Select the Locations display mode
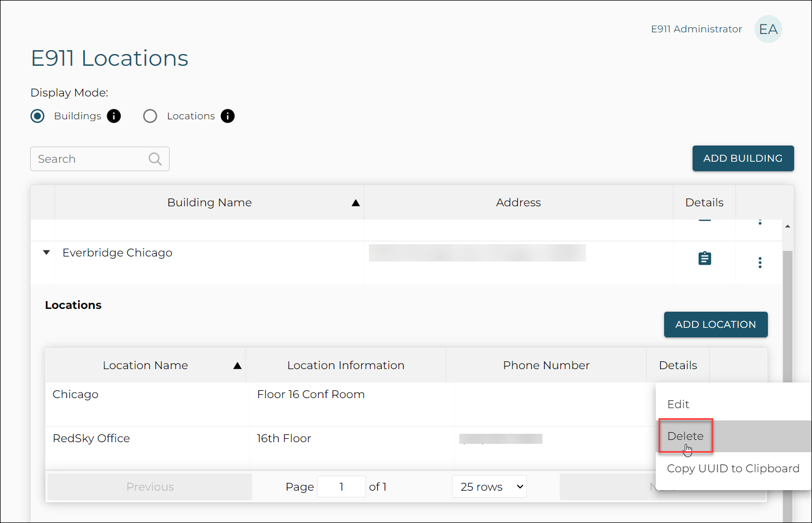Screen dimensions: 812x523 [x=150, y=116]
